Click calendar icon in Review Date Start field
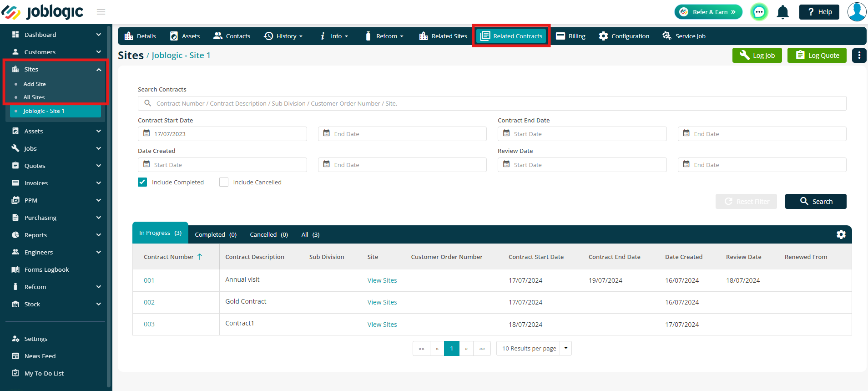Screen dimensions: 868x391 click(x=506, y=164)
